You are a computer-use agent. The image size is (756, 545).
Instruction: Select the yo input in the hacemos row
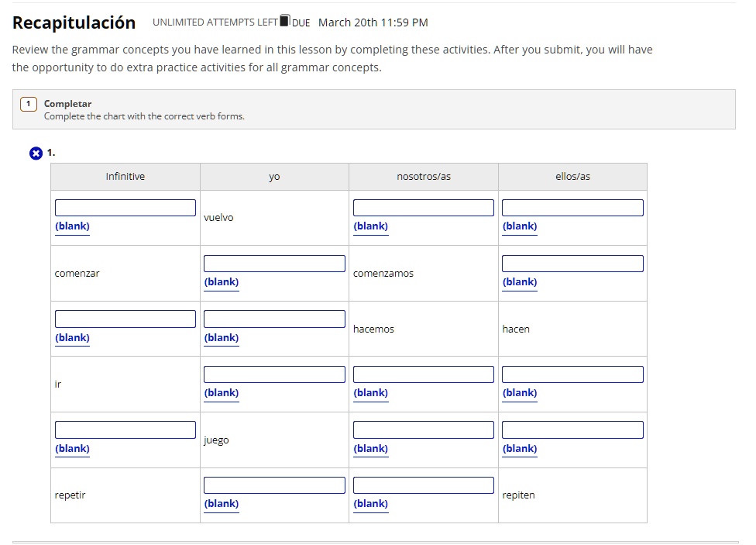[x=274, y=319]
